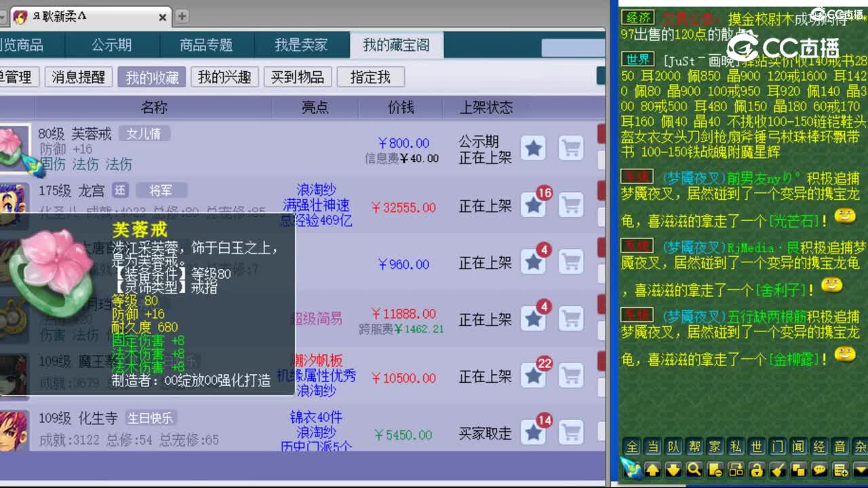Click the chat list-add icon
Image resolution: width=868 pixels, height=488 pixels.
coord(840,469)
